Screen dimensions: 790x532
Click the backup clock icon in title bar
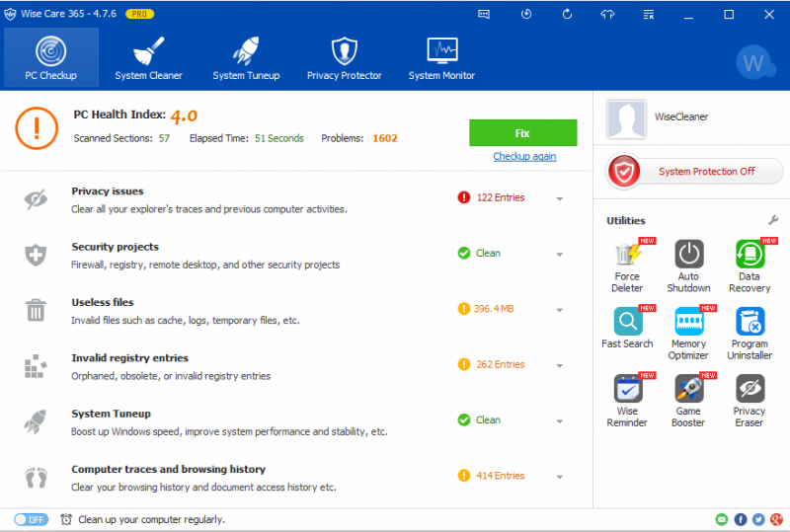tap(526, 14)
